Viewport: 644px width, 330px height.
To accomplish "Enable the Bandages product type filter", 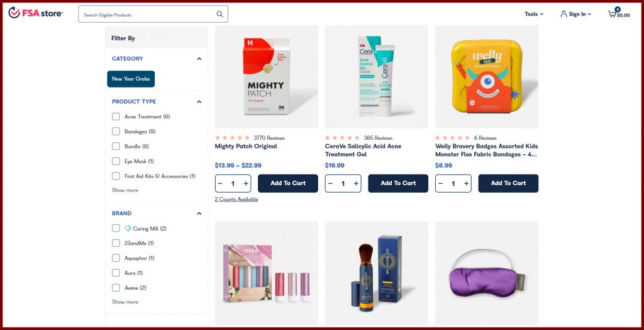I will (x=116, y=132).
